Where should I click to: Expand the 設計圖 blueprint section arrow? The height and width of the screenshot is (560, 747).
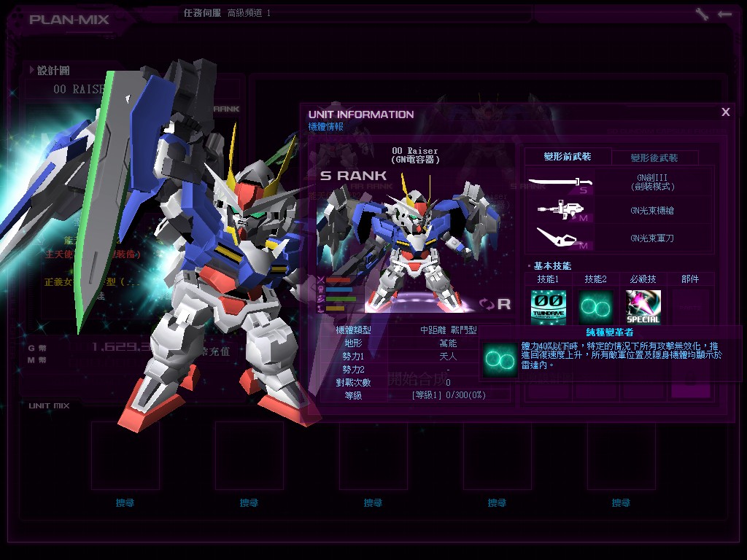[x=31, y=70]
